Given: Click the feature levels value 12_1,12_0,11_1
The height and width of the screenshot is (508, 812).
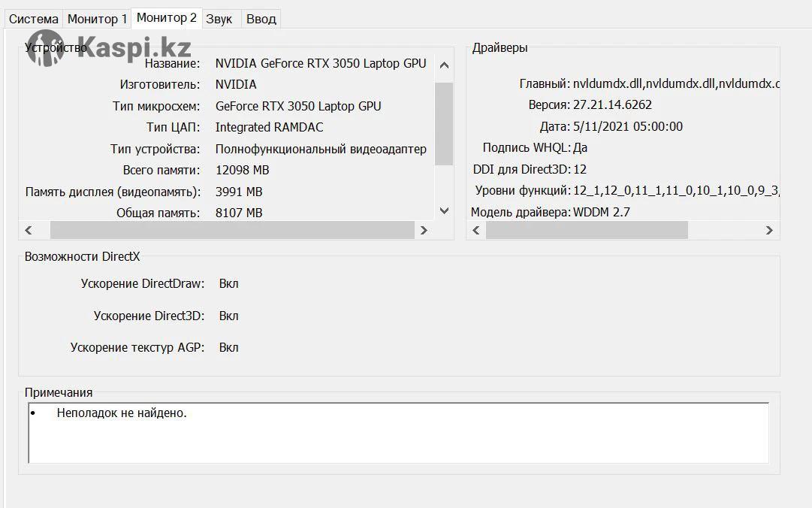Looking at the screenshot, I should coord(676,191).
